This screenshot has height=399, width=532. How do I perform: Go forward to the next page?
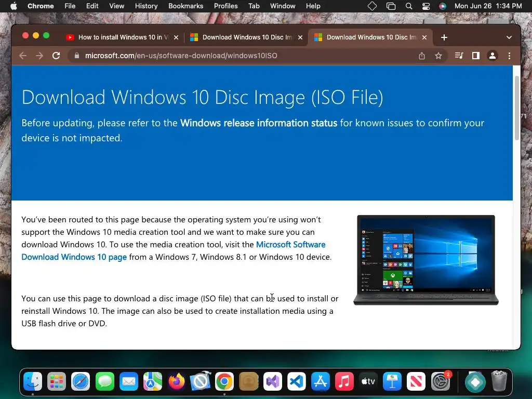pyautogui.click(x=39, y=56)
